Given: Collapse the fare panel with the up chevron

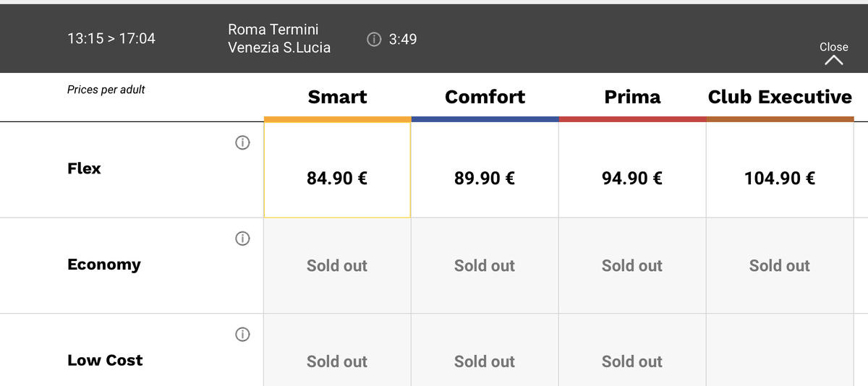Looking at the screenshot, I should coord(833,62).
